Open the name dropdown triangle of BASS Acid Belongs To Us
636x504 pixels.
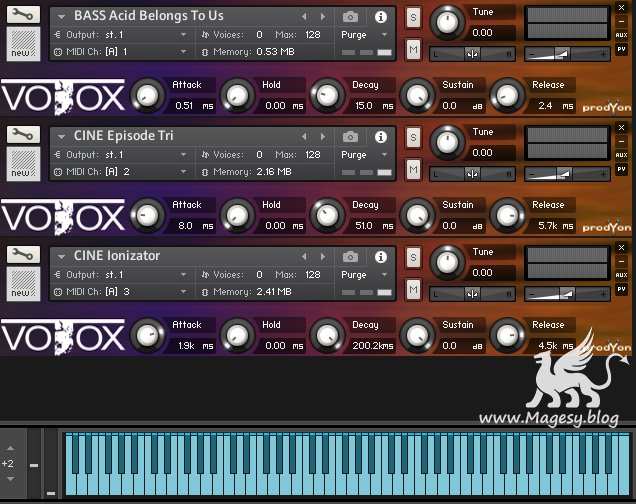pos(61,17)
